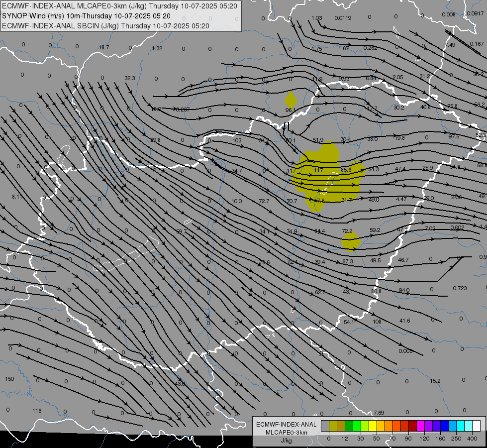The height and width of the screenshot is (448, 487).
Task: Click the legend scale value 120
Action: [424, 439]
